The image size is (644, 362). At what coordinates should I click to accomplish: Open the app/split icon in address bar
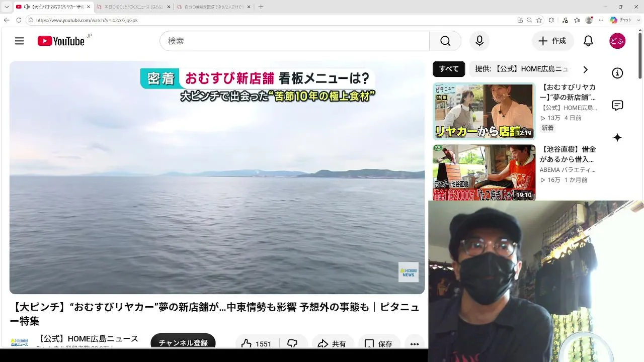point(520,20)
